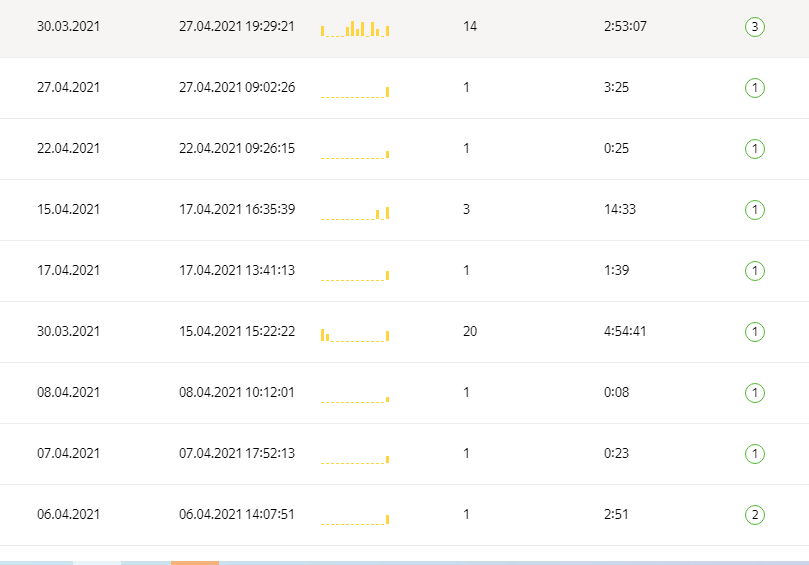
Task: Click the circled 1 badge beside duration 0:23
Action: click(x=755, y=454)
